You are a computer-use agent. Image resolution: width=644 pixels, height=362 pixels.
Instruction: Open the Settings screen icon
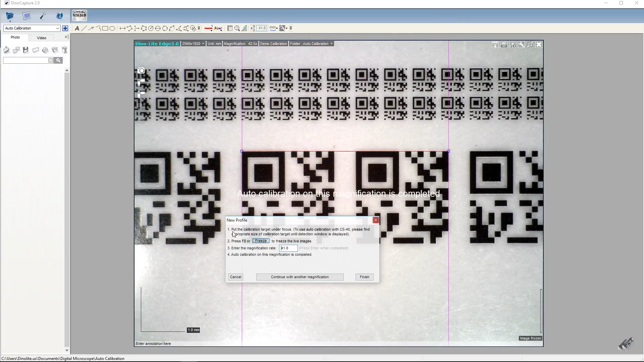26,16
